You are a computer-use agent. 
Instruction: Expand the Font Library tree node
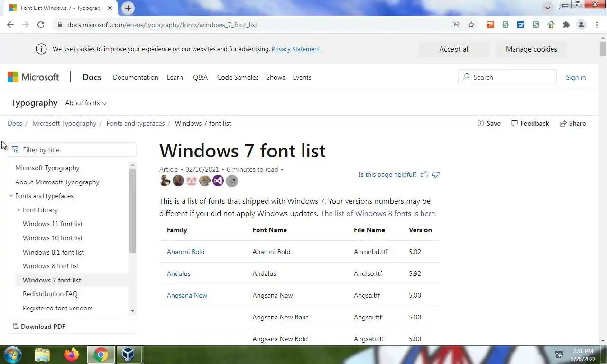click(x=18, y=210)
